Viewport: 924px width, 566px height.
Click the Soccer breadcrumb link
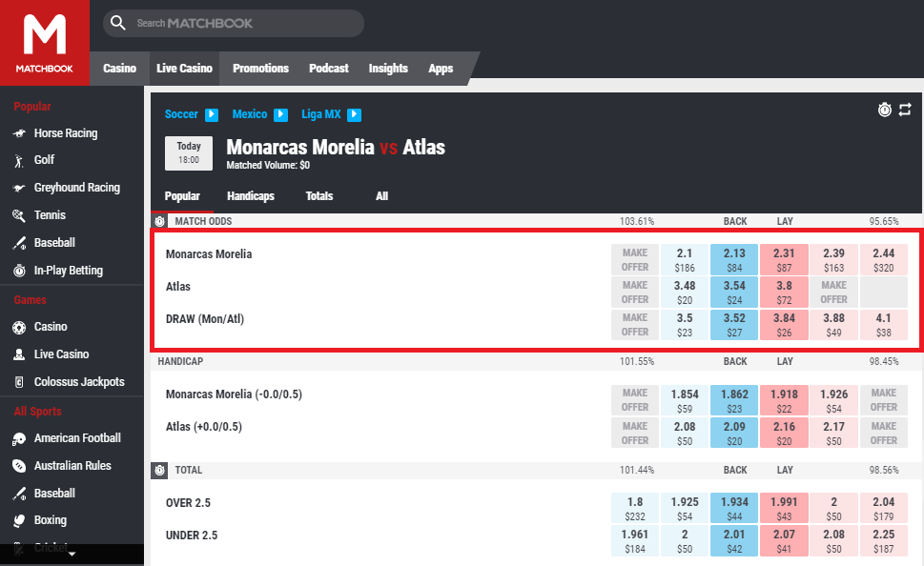(181, 114)
